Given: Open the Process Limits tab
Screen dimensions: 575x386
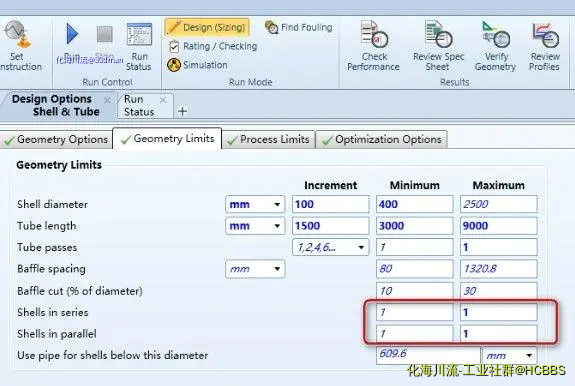Looking at the screenshot, I should click(x=268, y=140).
